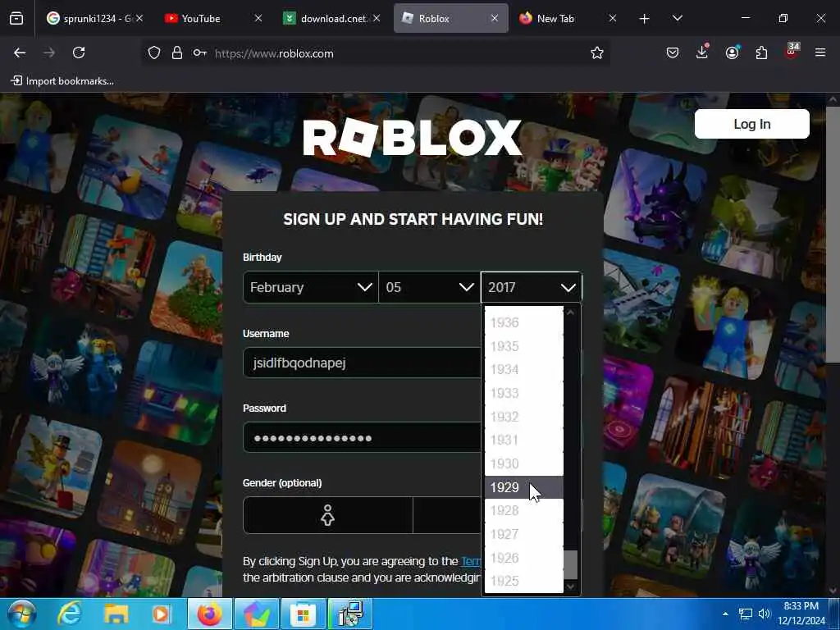Click the Username field containing jsidlfbqodnapej
The image size is (840, 630).
[x=362, y=363]
